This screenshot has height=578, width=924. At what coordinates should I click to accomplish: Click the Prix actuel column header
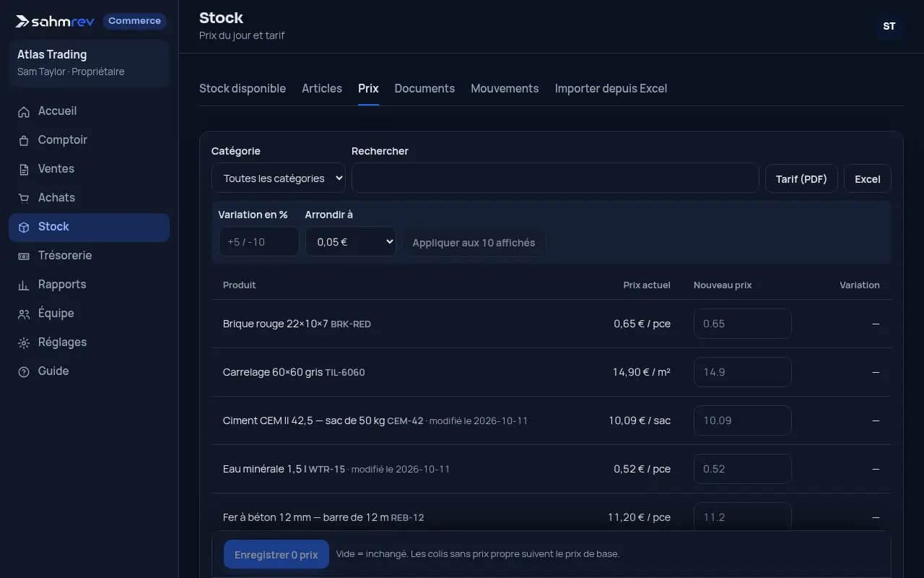647,285
